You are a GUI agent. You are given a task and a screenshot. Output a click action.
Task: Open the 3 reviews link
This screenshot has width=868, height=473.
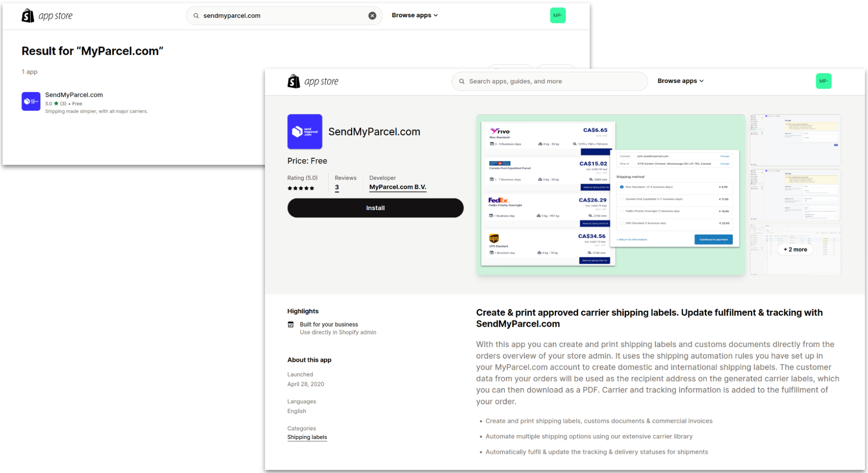pyautogui.click(x=337, y=188)
